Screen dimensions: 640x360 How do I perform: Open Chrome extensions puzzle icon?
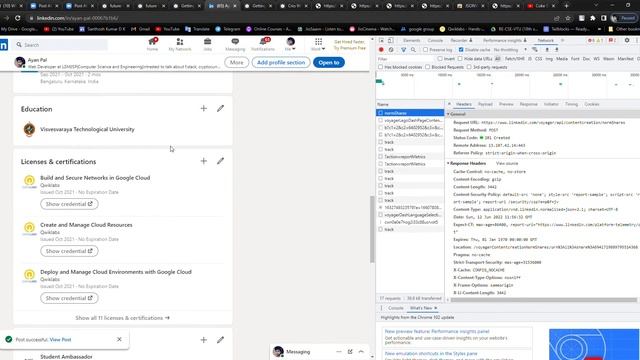pyautogui.click(x=593, y=18)
